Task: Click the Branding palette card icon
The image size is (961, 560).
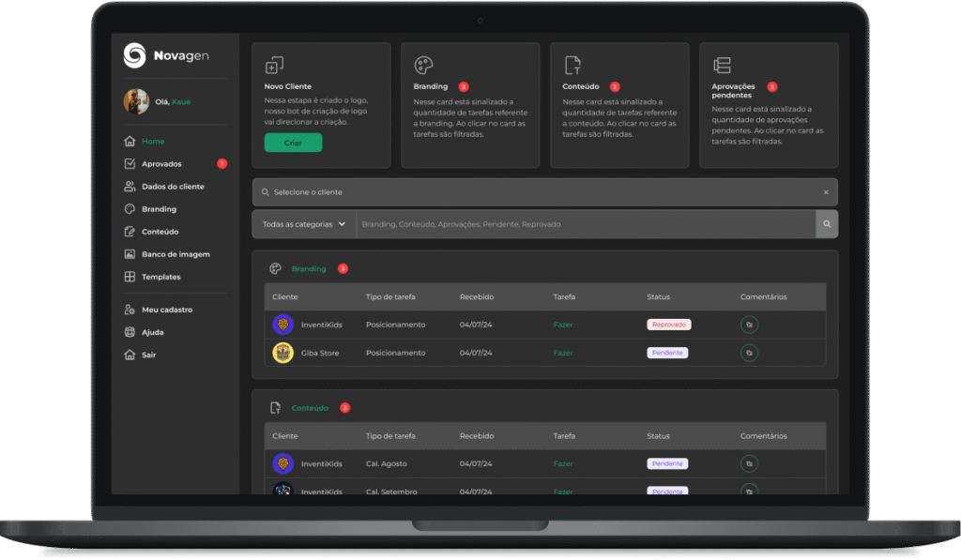Action: (x=423, y=65)
